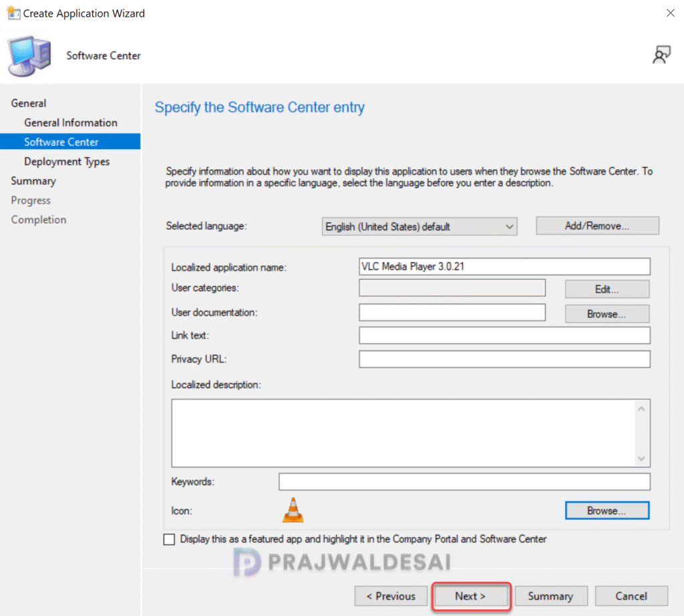
Task: Browse for an application icon
Action: pos(607,510)
